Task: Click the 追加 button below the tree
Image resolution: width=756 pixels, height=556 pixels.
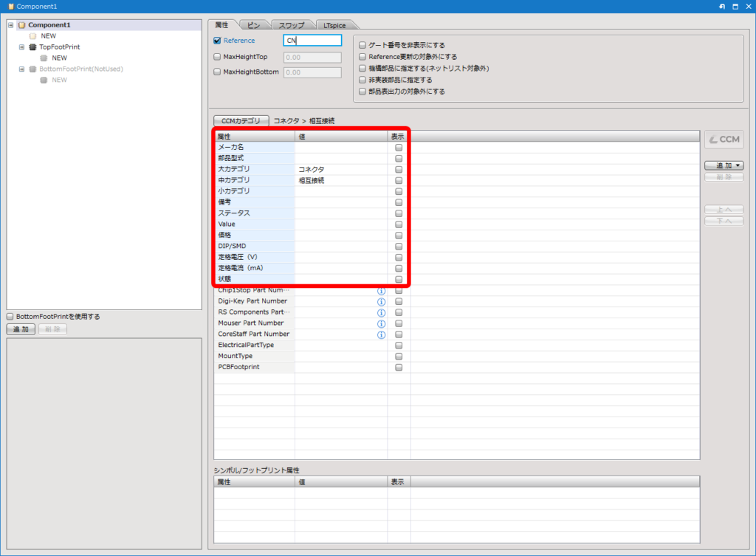Action: [x=21, y=329]
